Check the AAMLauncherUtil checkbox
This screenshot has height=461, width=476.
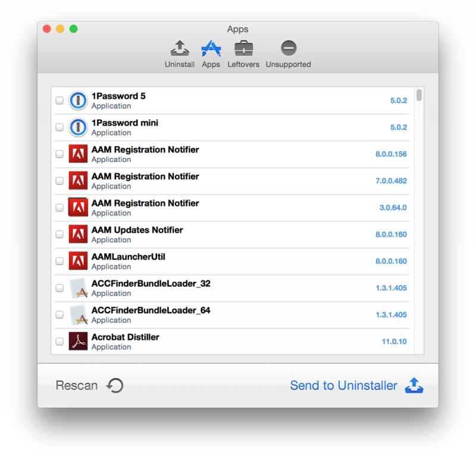coord(59,261)
